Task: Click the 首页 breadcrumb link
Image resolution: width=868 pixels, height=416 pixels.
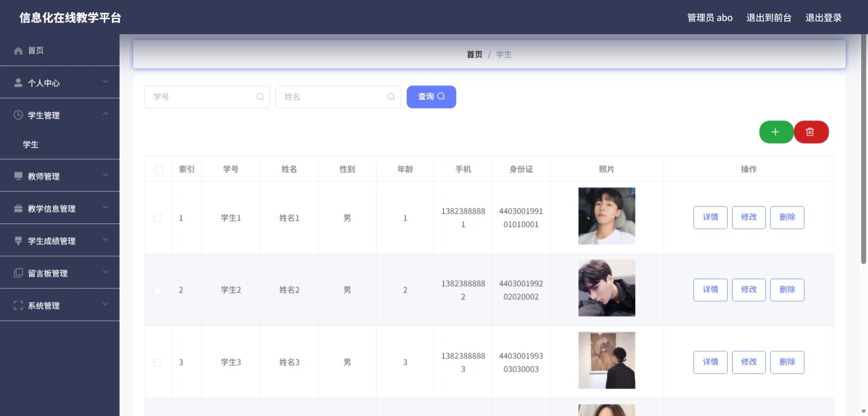Action: tap(475, 55)
